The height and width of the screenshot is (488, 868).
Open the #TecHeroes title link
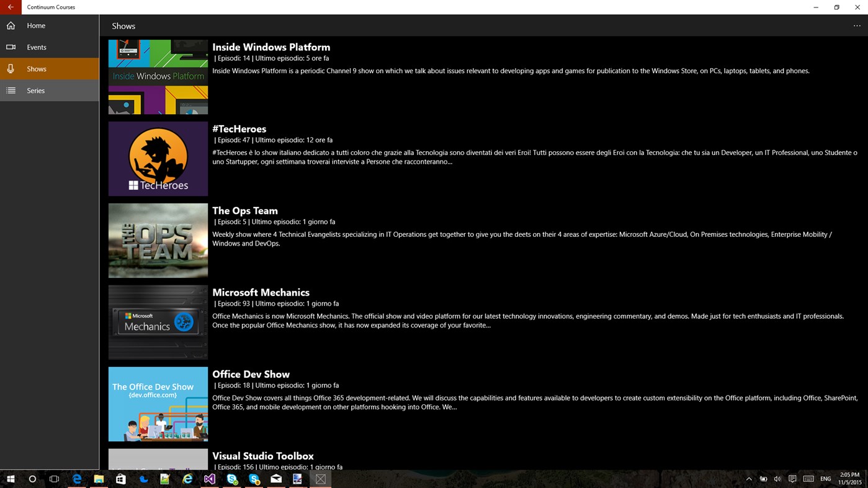239,129
